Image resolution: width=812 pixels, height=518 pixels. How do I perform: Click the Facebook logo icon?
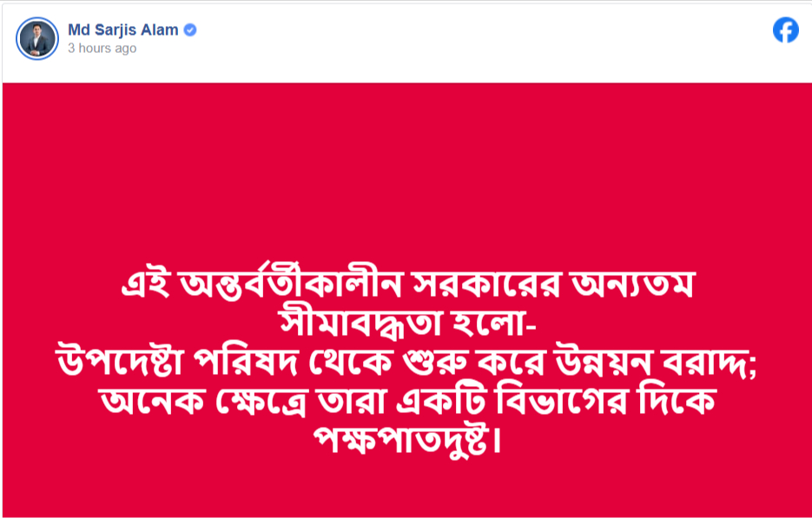click(785, 30)
